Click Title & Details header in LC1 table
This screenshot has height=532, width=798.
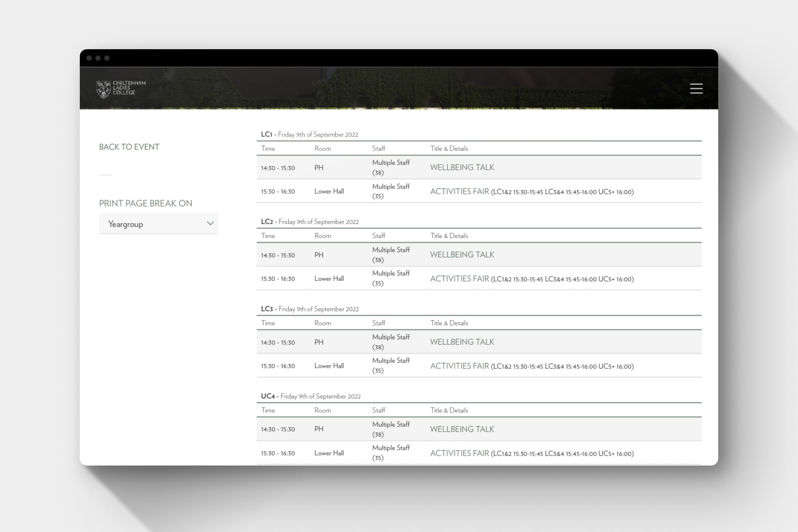click(449, 148)
